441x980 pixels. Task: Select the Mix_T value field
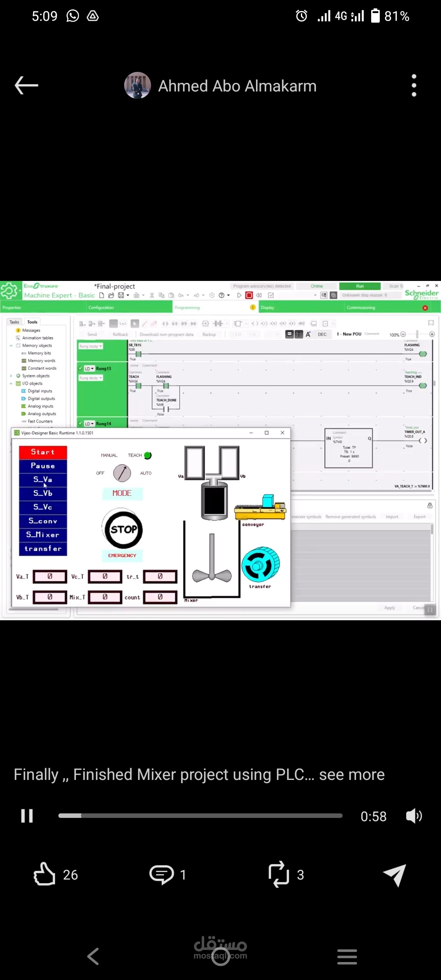pyautogui.click(x=105, y=597)
